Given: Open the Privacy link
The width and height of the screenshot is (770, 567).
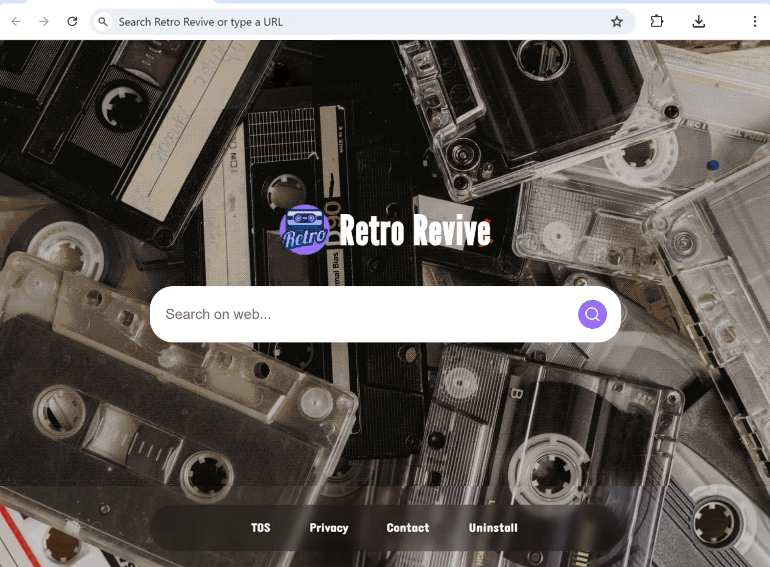Looking at the screenshot, I should click(329, 528).
